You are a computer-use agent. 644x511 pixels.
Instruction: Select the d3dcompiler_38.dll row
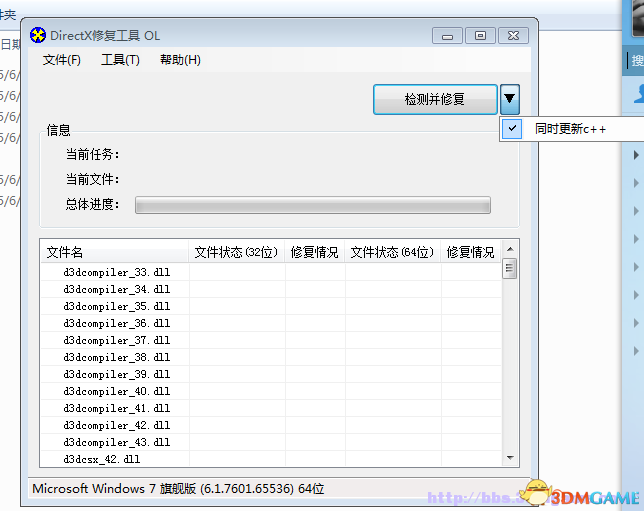tap(271, 357)
